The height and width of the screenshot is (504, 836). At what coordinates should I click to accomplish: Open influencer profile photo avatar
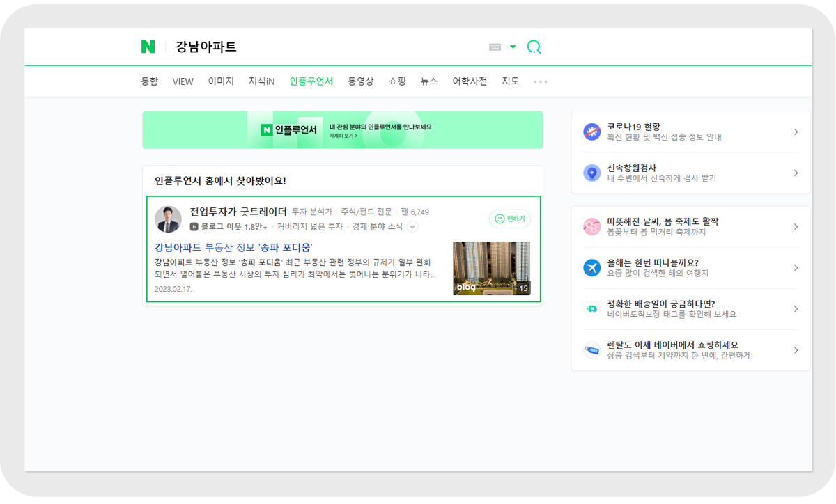[168, 219]
